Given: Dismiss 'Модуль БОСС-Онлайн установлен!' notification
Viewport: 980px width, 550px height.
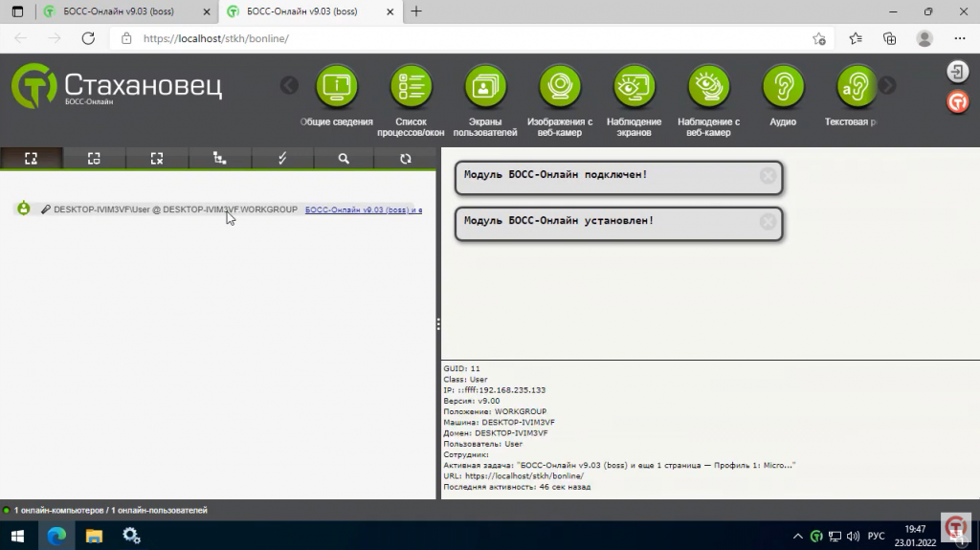Looking at the screenshot, I should [x=768, y=222].
